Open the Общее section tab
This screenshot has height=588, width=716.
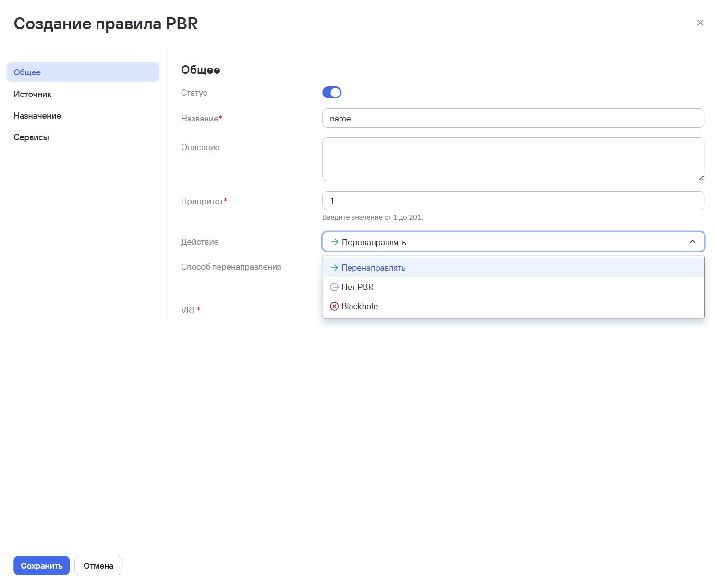pos(83,72)
